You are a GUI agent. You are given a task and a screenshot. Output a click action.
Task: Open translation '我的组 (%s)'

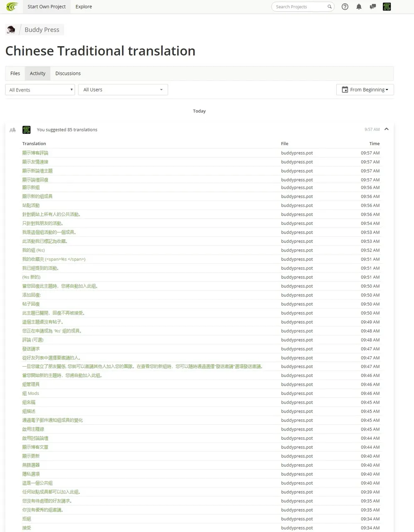pyautogui.click(x=33, y=250)
